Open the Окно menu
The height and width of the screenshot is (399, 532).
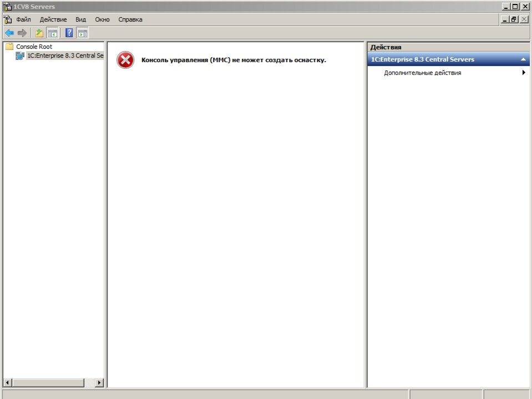point(102,19)
